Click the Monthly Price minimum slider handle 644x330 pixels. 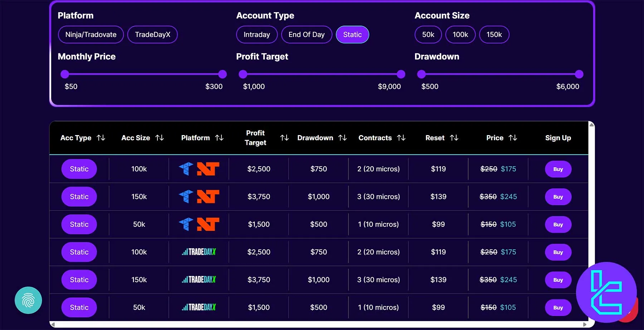tap(65, 74)
